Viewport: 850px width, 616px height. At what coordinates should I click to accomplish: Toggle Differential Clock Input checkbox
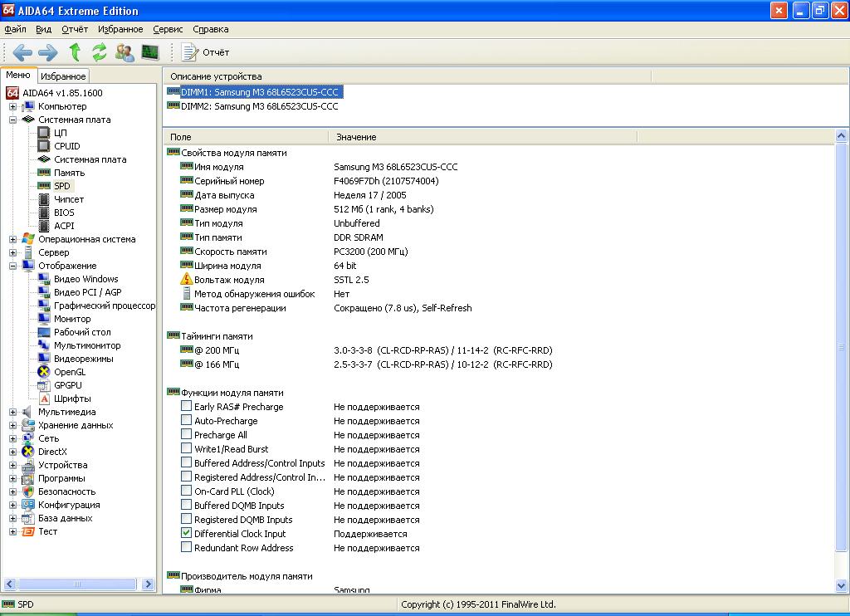186,533
